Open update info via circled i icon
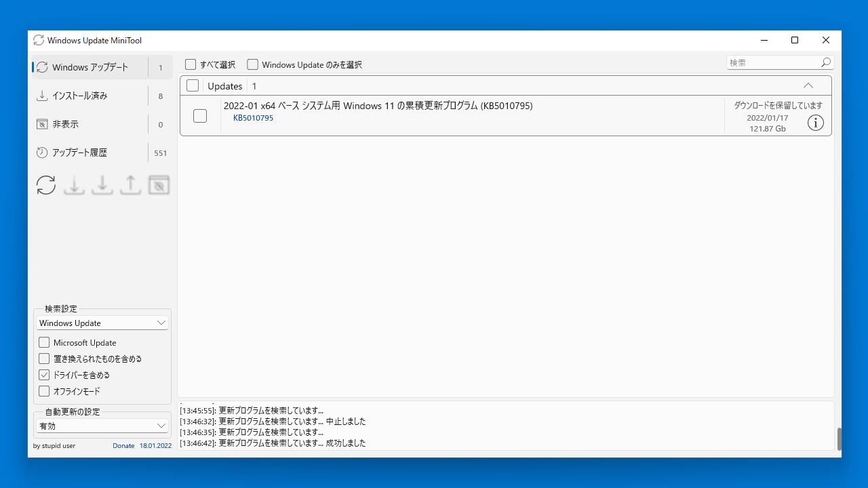The width and height of the screenshot is (868, 488). pyautogui.click(x=816, y=123)
